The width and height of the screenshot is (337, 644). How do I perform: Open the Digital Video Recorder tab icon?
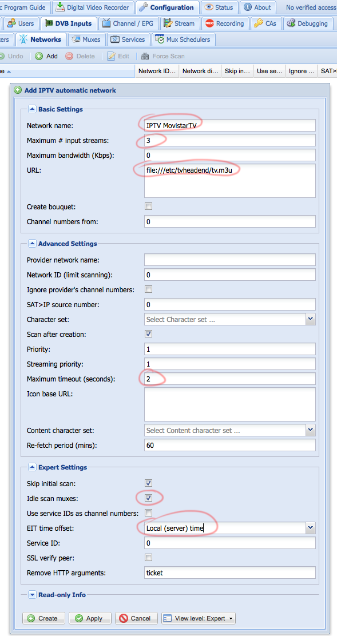coord(60,7)
